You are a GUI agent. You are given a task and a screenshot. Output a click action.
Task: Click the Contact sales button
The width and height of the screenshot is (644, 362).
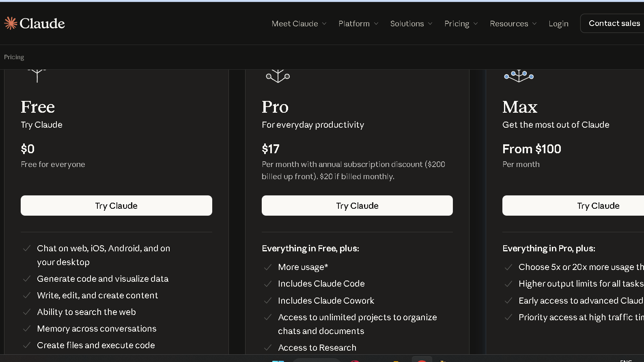point(613,23)
